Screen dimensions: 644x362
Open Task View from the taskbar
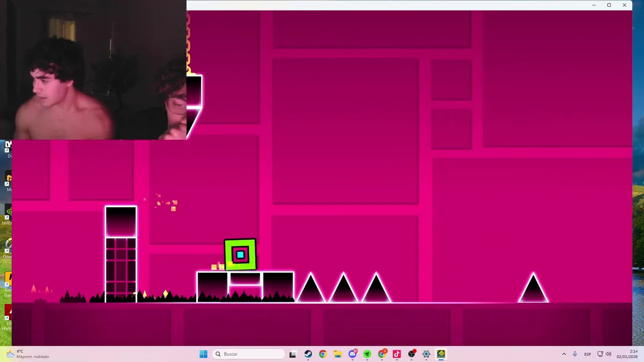tap(293, 354)
